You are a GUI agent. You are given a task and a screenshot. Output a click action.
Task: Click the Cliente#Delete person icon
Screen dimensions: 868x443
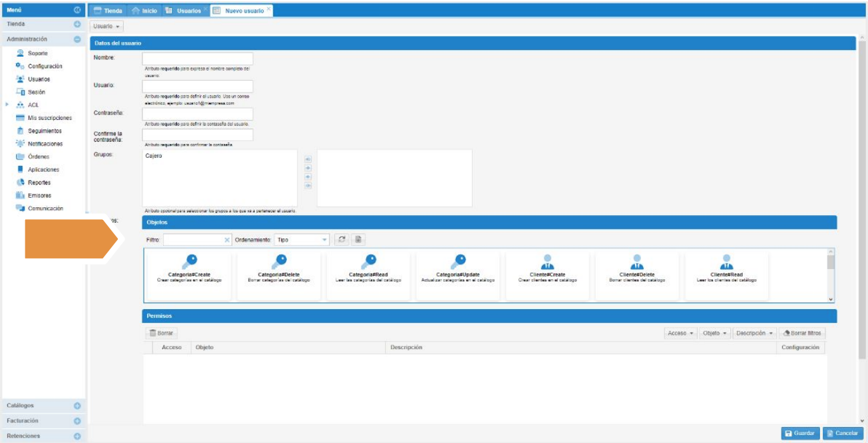637,262
